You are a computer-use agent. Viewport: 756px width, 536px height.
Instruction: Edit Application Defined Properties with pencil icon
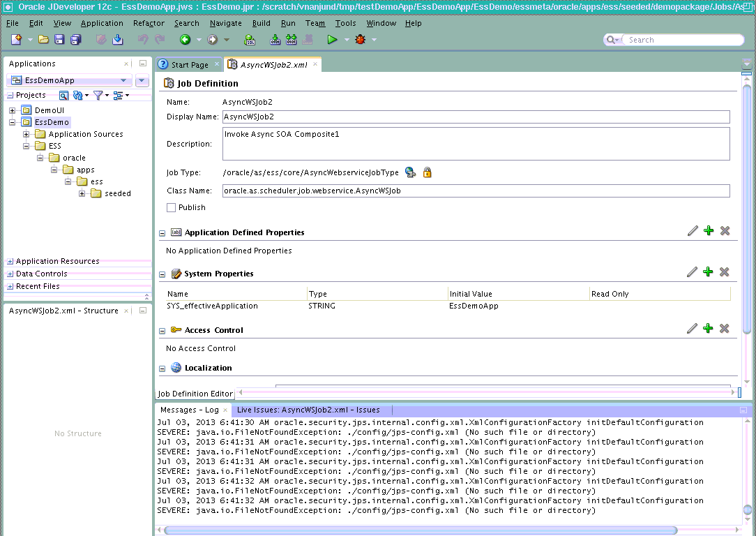click(693, 230)
